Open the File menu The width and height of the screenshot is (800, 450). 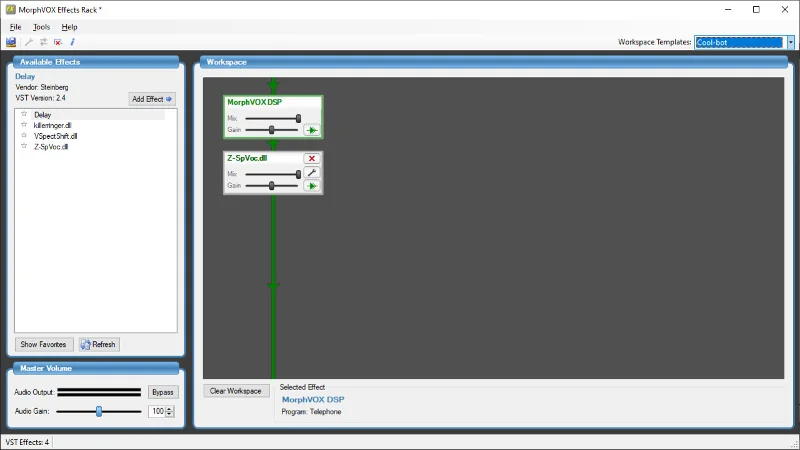[15, 27]
